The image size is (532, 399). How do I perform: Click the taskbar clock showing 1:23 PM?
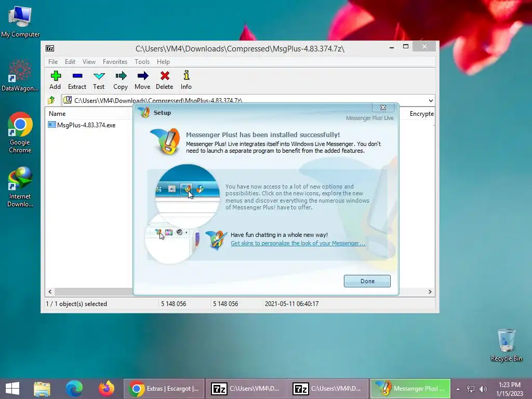tap(509, 389)
